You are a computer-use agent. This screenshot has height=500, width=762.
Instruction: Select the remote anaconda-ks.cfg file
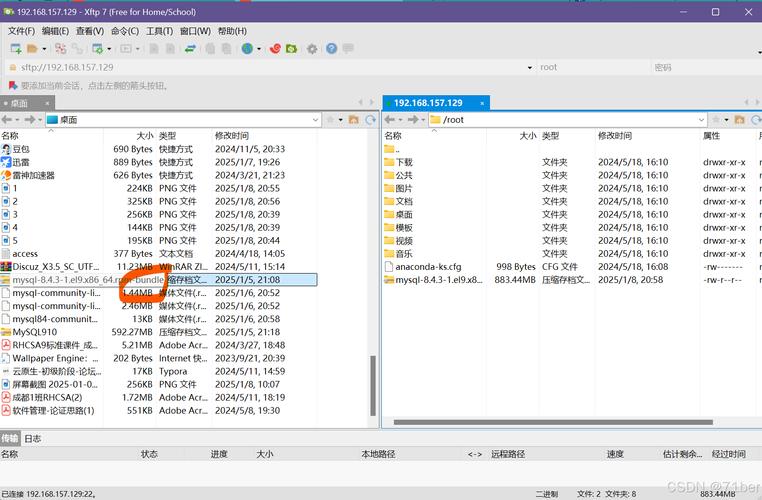pyautogui.click(x=572, y=267)
